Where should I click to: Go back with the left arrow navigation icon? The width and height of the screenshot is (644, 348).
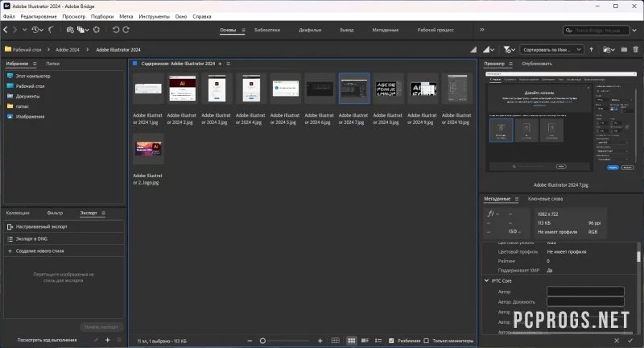click(6, 30)
